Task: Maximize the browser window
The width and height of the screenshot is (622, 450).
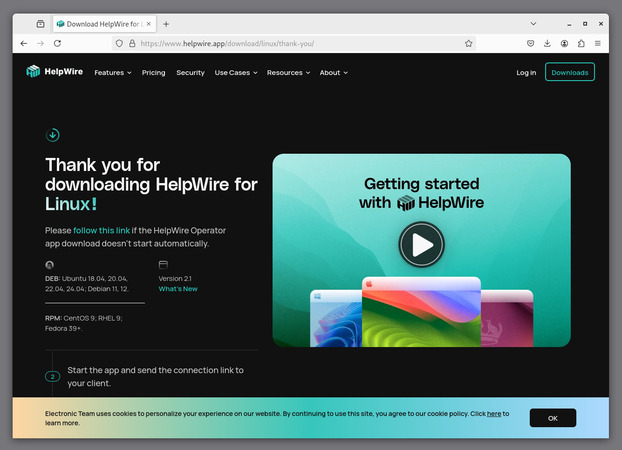Action: (x=585, y=24)
